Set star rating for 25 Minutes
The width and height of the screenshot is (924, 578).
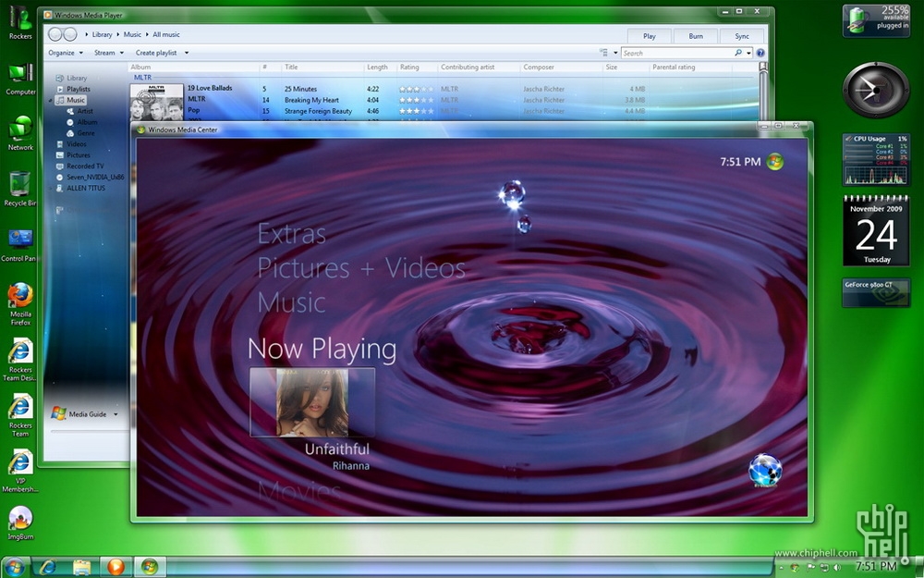click(x=416, y=89)
